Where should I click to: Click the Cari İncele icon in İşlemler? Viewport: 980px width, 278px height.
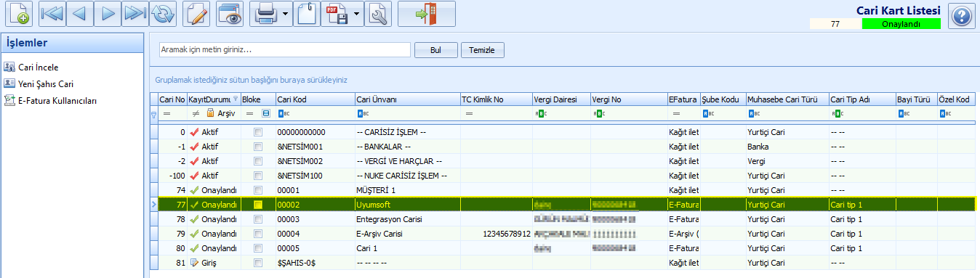(x=10, y=68)
